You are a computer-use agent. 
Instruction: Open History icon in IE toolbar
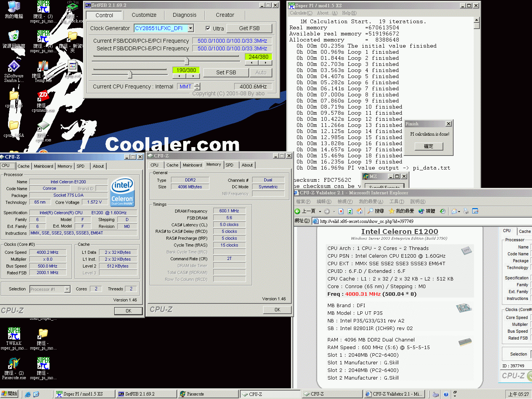(x=443, y=211)
